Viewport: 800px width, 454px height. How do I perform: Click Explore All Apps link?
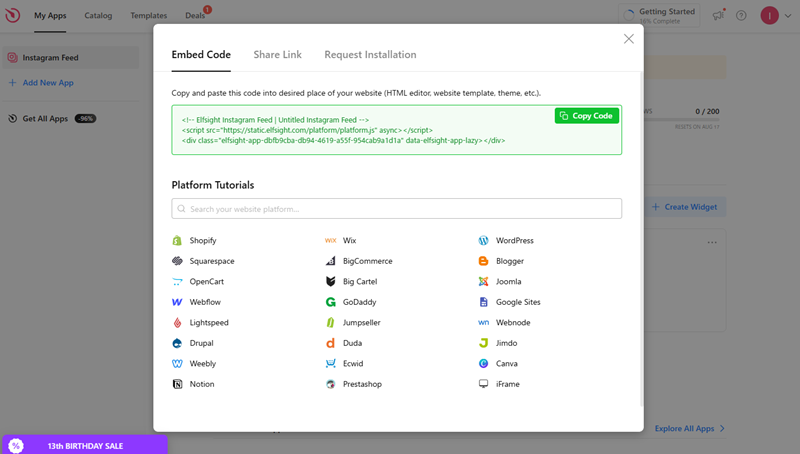[690, 428]
